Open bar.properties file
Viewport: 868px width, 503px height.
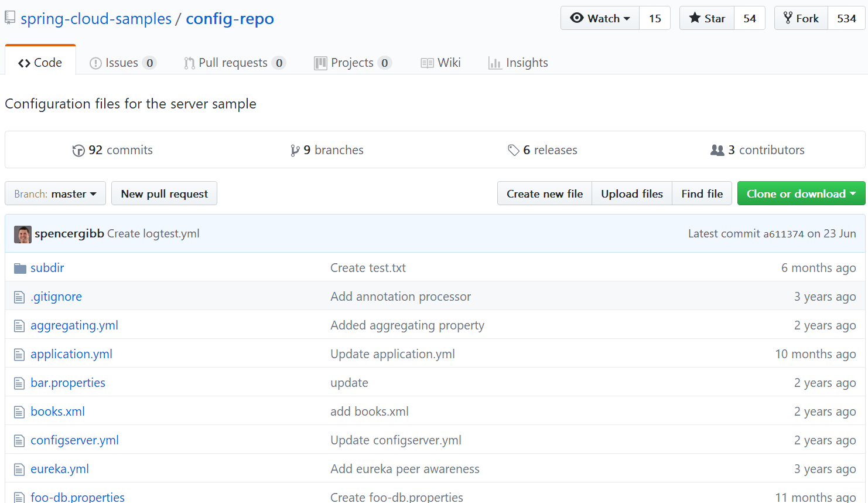coord(68,383)
